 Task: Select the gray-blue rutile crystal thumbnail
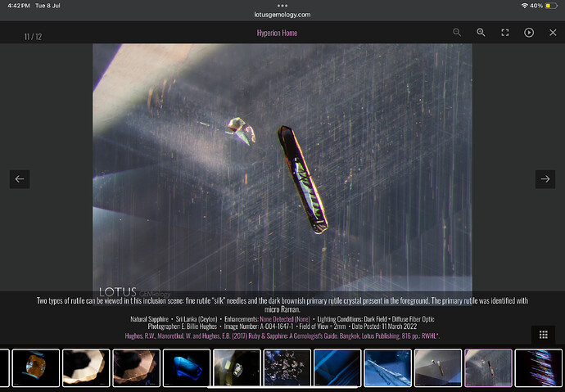point(438,368)
